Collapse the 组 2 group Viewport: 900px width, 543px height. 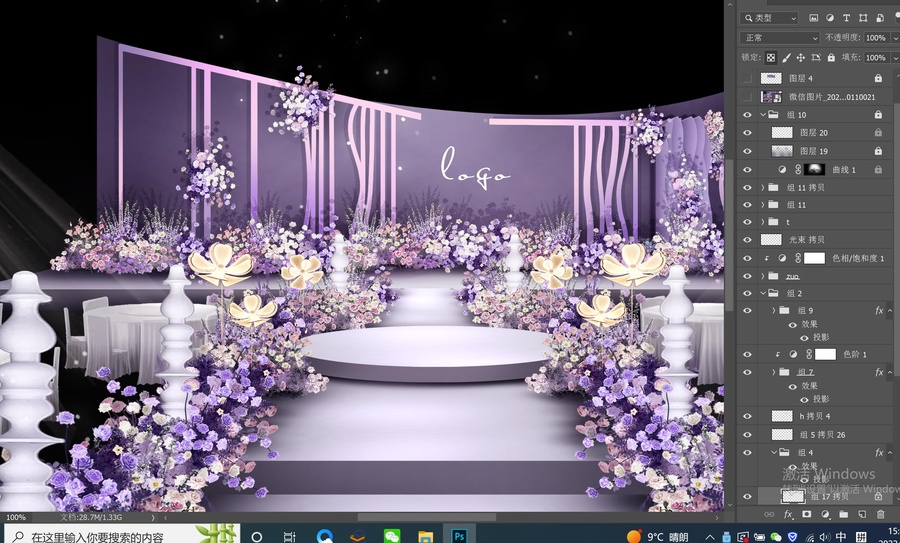point(763,293)
